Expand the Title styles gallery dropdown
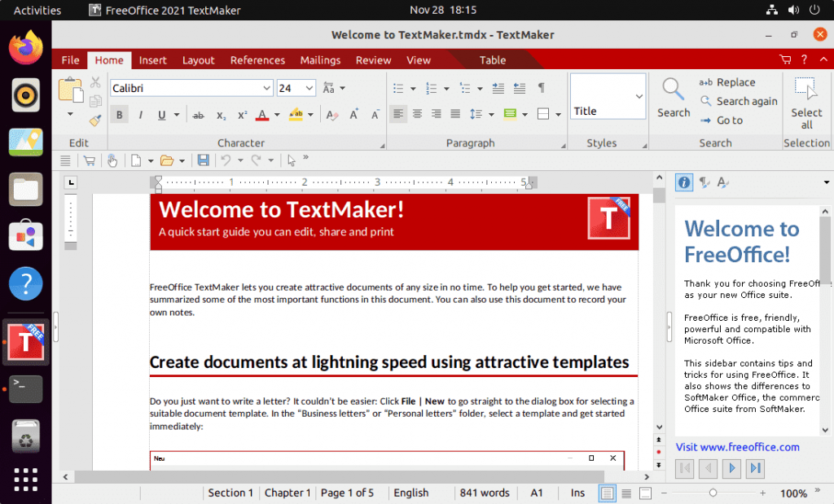This screenshot has width=834, height=504. click(x=639, y=96)
